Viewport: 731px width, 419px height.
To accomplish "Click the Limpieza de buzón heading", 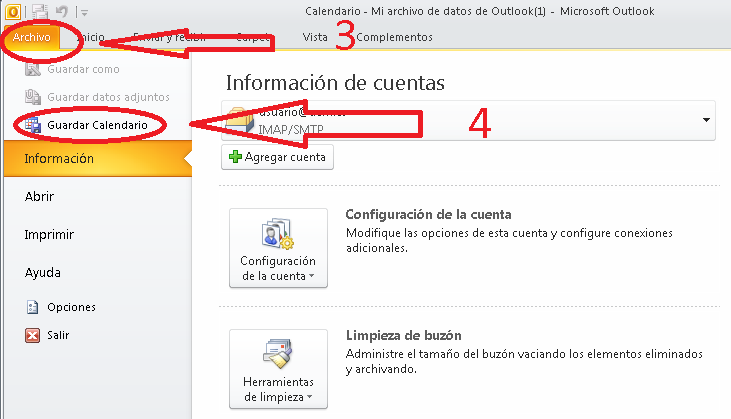I will pyautogui.click(x=404, y=336).
